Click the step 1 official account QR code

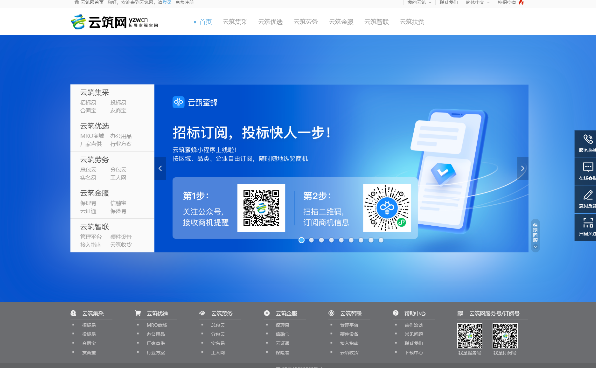[261, 208]
